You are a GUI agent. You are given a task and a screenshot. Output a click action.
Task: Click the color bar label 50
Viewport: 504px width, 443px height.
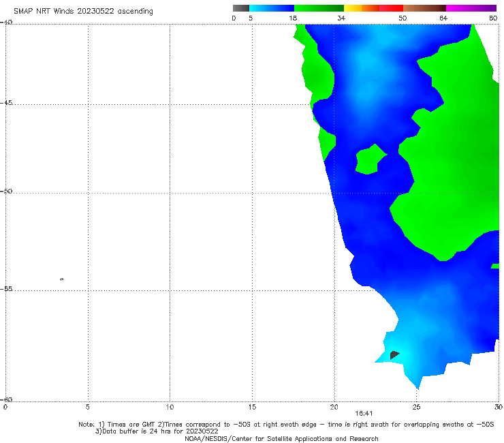coord(403,18)
